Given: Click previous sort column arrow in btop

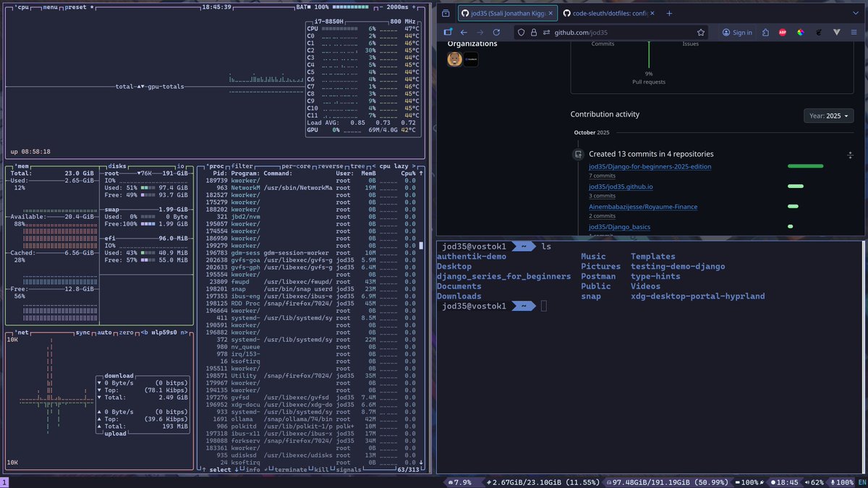Looking at the screenshot, I should 374,166.
